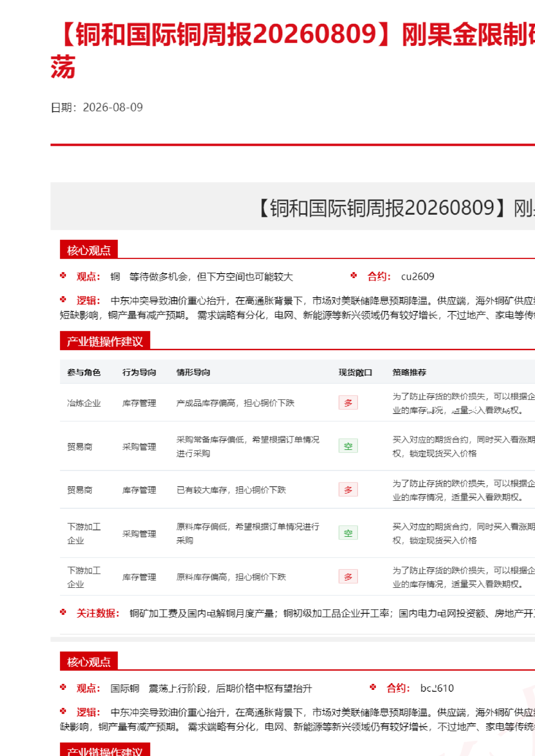This screenshot has width=535, height=756.
Task: Click the date text 2026-08-09
Action: pos(113,108)
